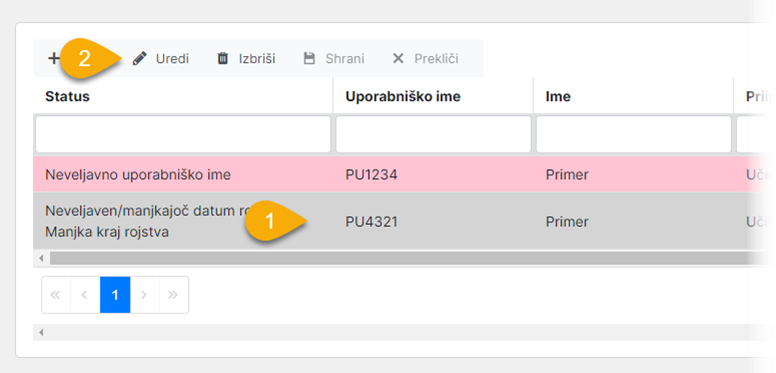Click the trash Izbriši icon
The image size is (776, 373).
point(223,59)
